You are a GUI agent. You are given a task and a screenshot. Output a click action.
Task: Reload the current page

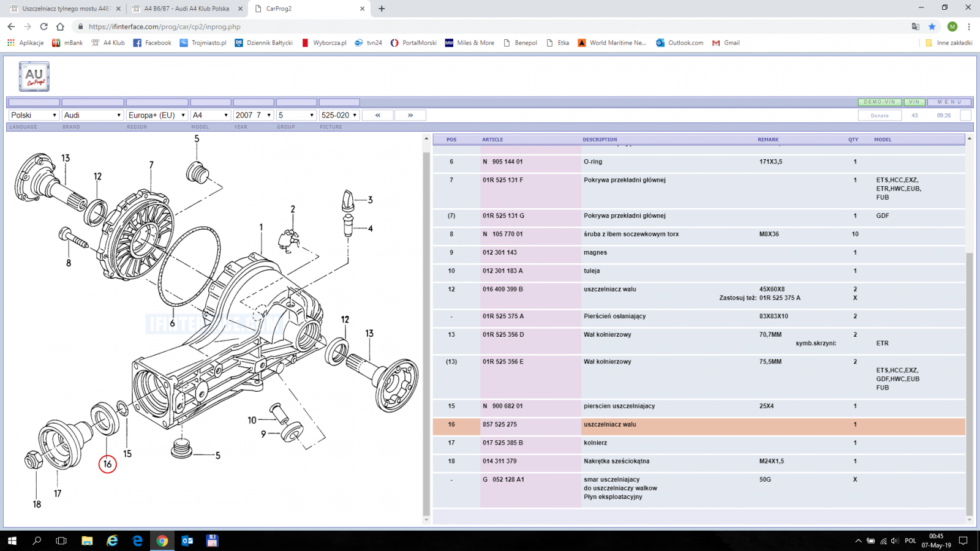point(43,26)
